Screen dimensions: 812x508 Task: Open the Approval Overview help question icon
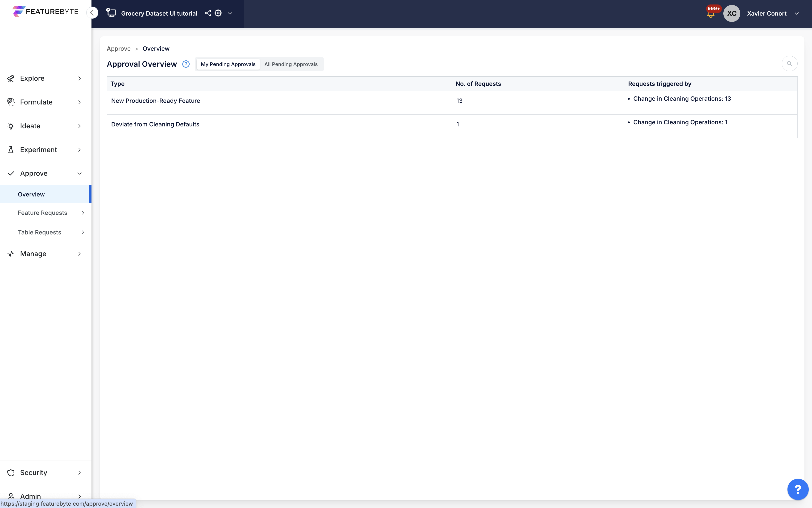click(x=186, y=64)
